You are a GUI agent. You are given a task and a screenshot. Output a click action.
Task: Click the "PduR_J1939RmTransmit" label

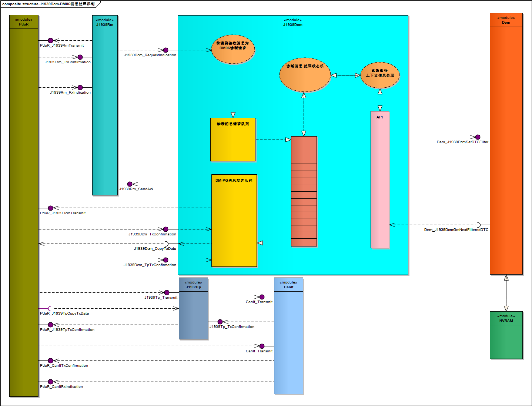(x=62, y=46)
